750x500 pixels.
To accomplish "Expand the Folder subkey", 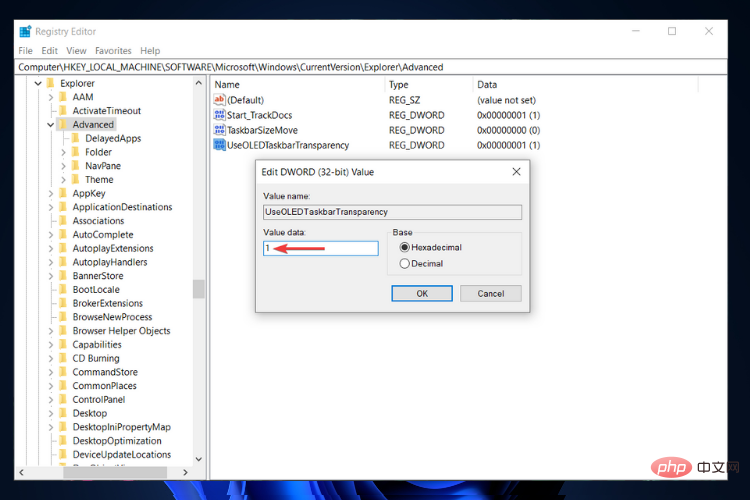I will pyautogui.click(x=63, y=152).
